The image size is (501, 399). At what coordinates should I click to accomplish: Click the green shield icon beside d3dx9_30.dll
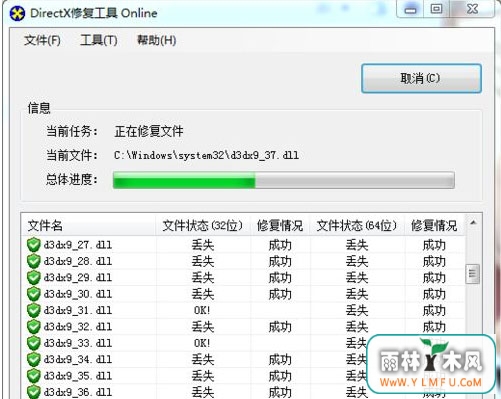(x=34, y=294)
